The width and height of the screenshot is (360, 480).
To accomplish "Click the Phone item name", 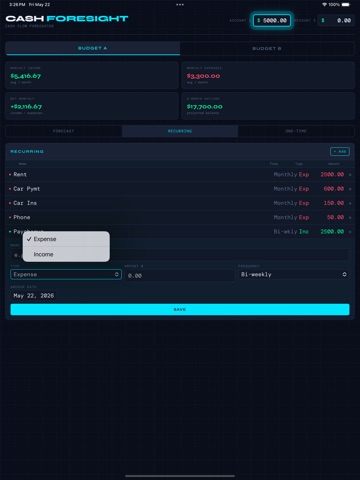I will (x=22, y=217).
